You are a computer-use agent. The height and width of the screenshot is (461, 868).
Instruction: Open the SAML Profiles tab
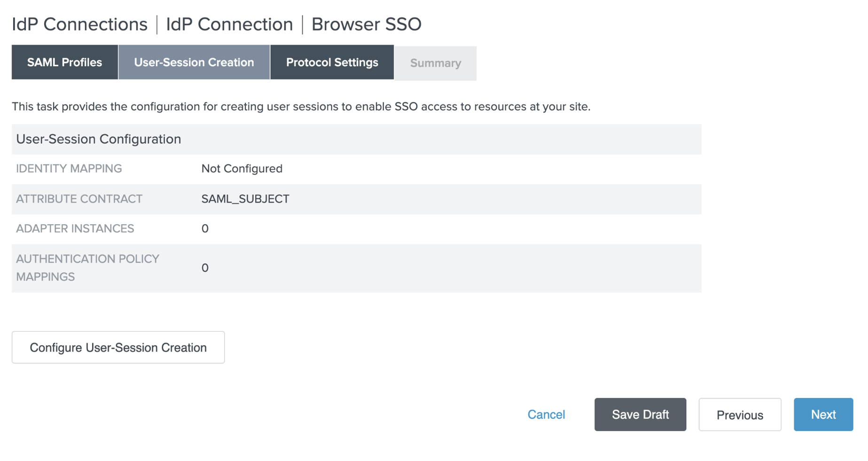64,63
